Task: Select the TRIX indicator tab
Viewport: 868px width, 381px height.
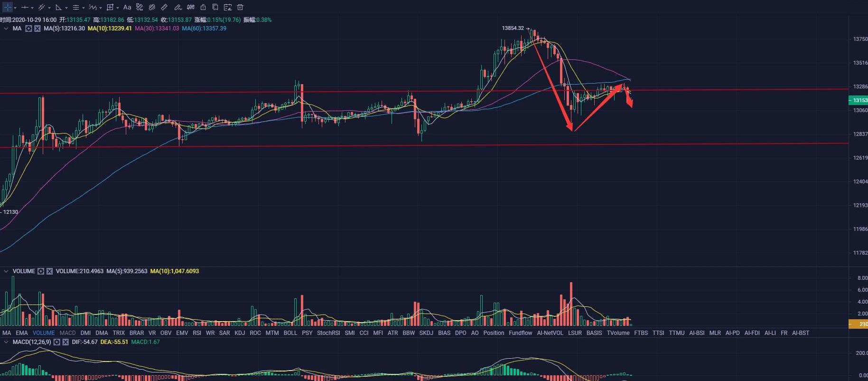Action: [x=119, y=333]
